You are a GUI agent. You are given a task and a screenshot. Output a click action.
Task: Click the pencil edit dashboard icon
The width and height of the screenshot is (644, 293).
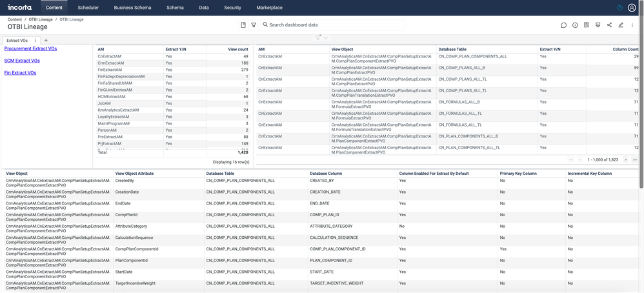(x=621, y=25)
